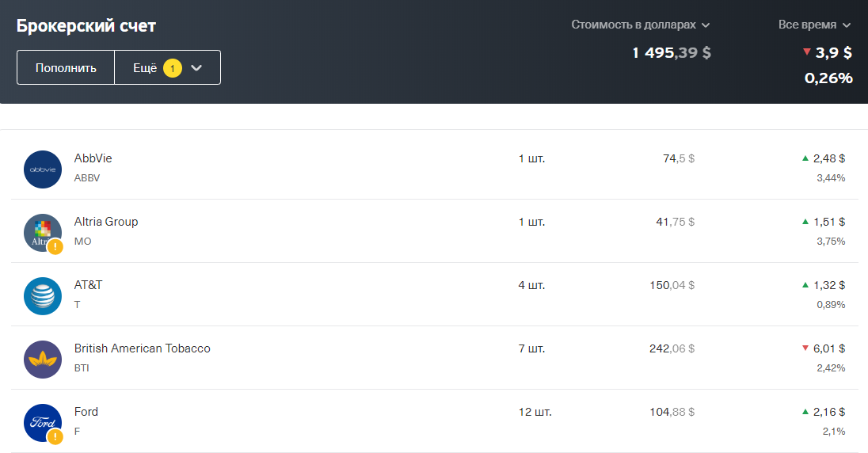Expand the Ещё button chevron
Viewport: 868px width, 453px height.
[197, 68]
